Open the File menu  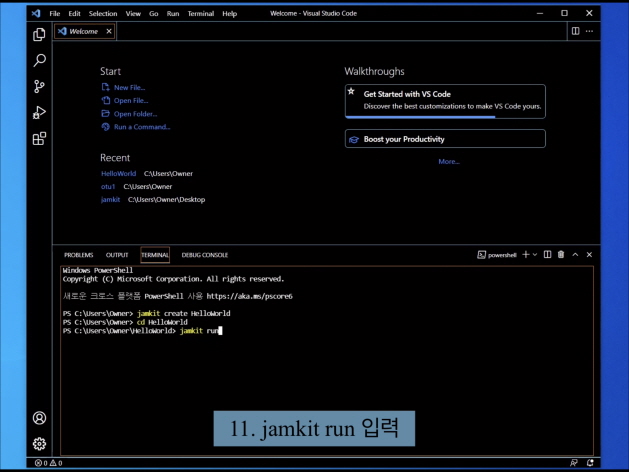point(55,13)
